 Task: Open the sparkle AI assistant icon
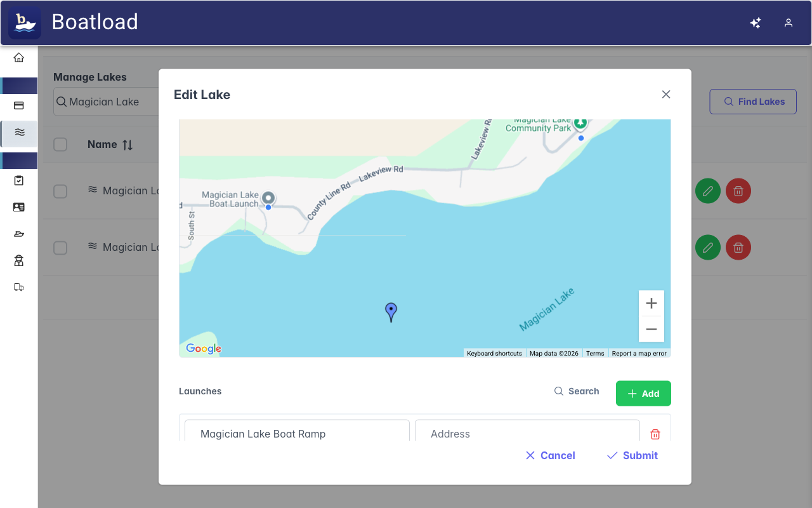click(756, 23)
